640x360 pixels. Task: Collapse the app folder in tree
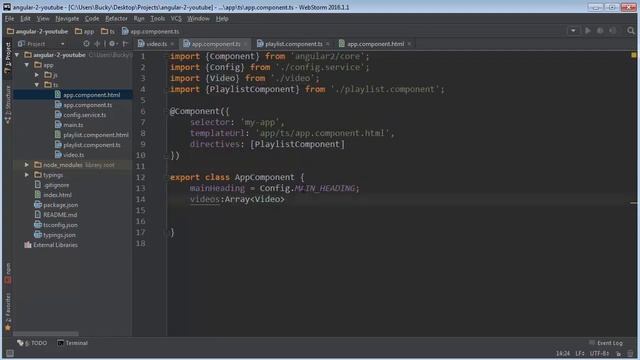27,65
